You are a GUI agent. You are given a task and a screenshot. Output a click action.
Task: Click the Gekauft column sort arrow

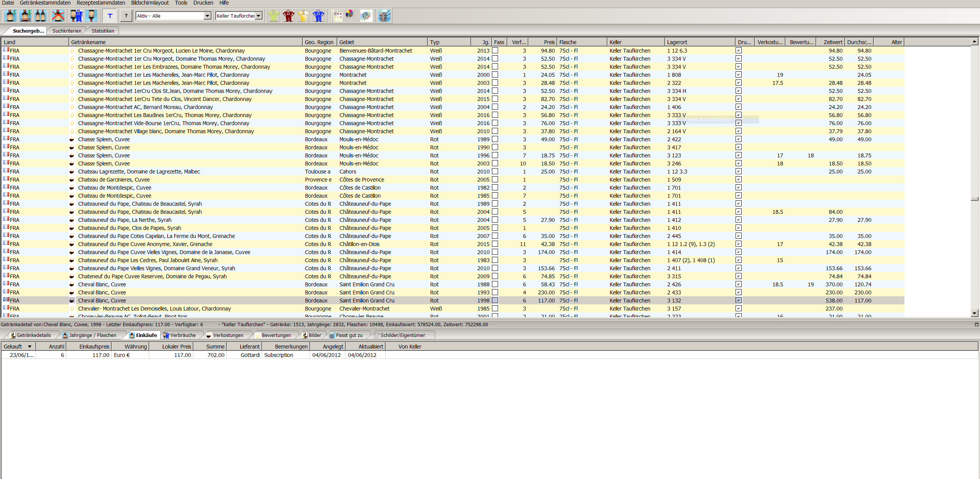point(30,347)
